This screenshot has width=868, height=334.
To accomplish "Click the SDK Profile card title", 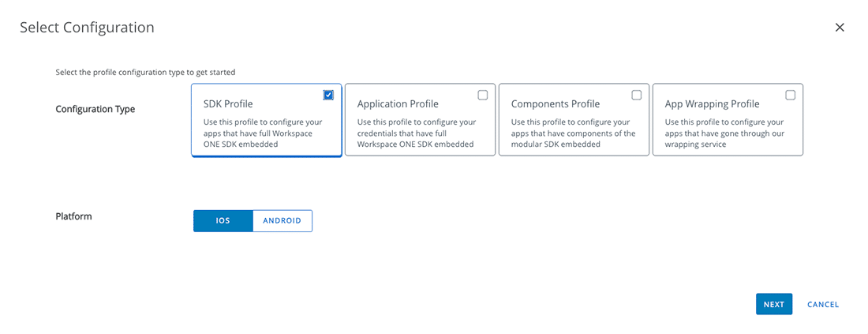I will click(228, 104).
